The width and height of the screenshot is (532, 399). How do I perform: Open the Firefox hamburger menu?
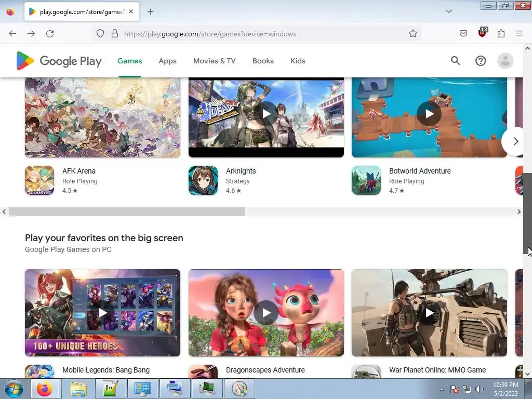click(x=520, y=33)
